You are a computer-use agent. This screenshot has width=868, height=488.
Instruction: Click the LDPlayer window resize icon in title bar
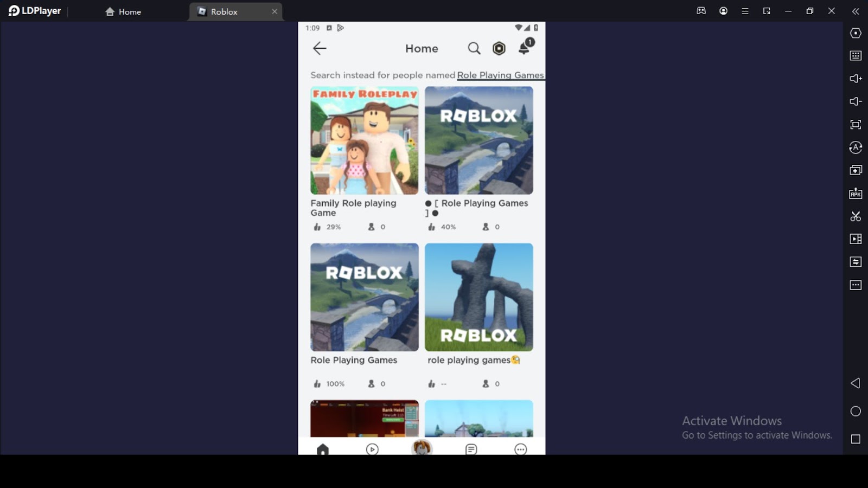pos(767,11)
